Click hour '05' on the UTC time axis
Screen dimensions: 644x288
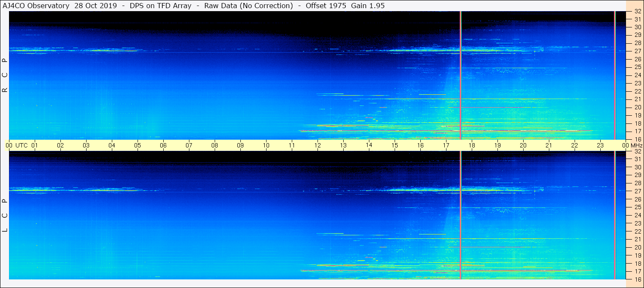[x=138, y=145]
